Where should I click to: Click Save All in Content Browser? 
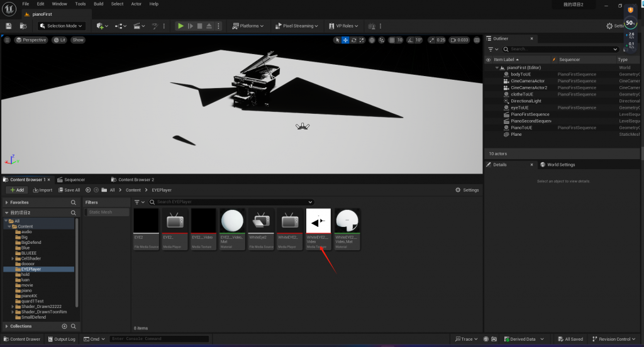[x=69, y=190]
